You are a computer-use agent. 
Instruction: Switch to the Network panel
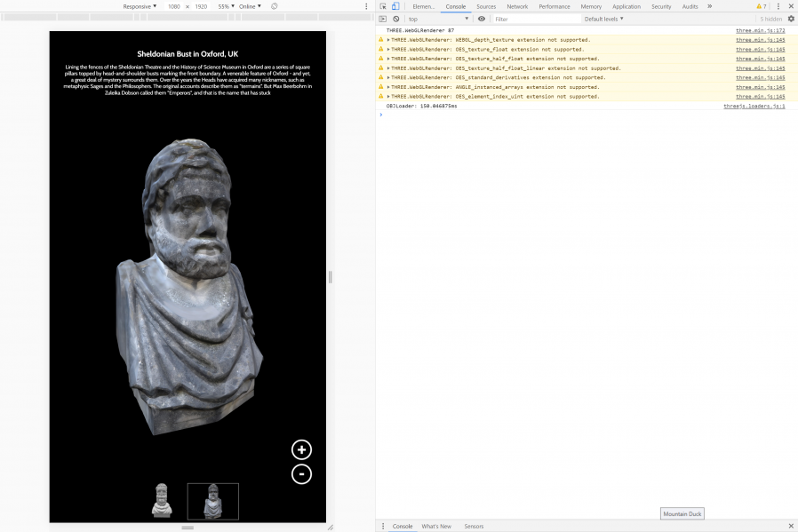[x=517, y=6]
